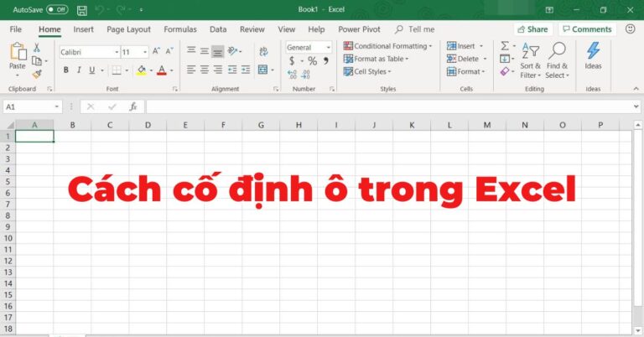Click the Insert cells button
Image resolution: width=644 pixels, height=337 pixels.
pyautogui.click(x=460, y=46)
